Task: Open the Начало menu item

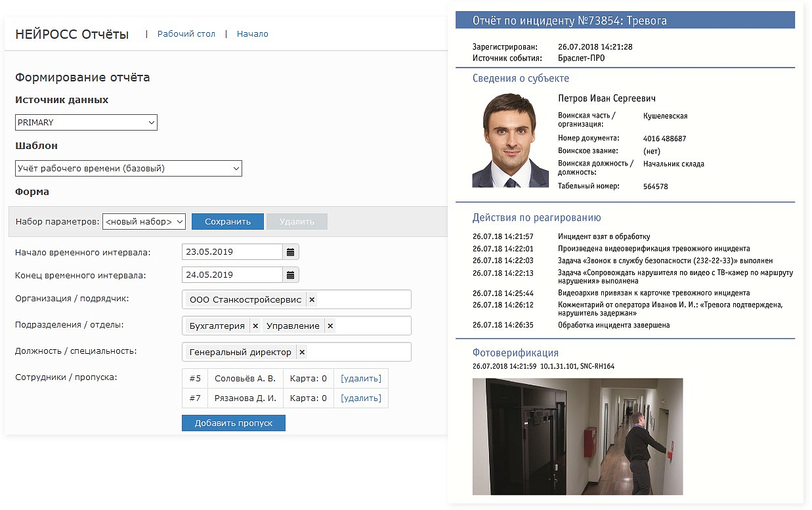Action: coord(252,33)
